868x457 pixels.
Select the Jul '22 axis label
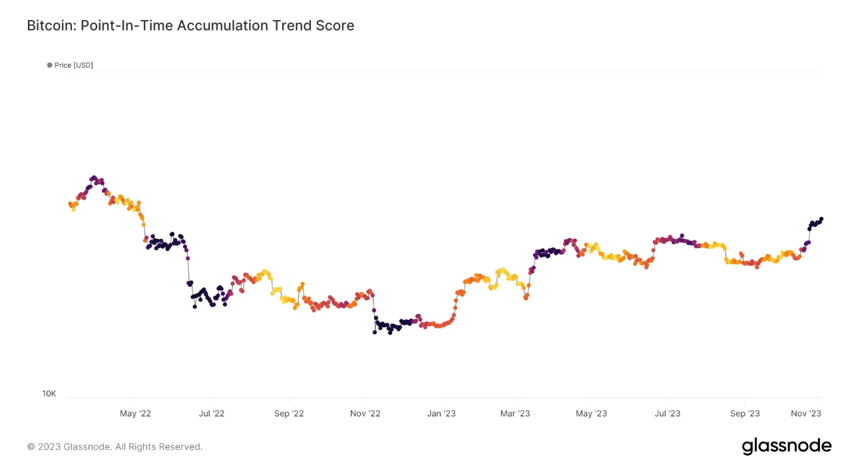[x=212, y=414]
